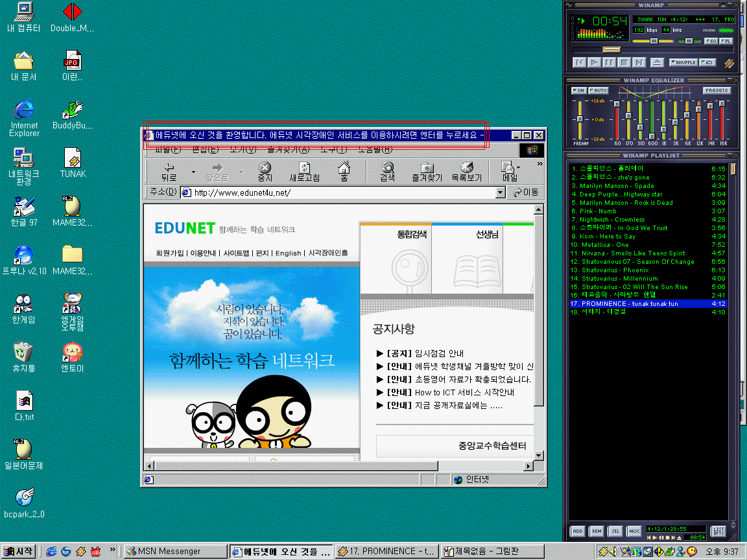Click the Mail (메일) toolbar icon
The image size is (747, 560).
click(x=508, y=172)
